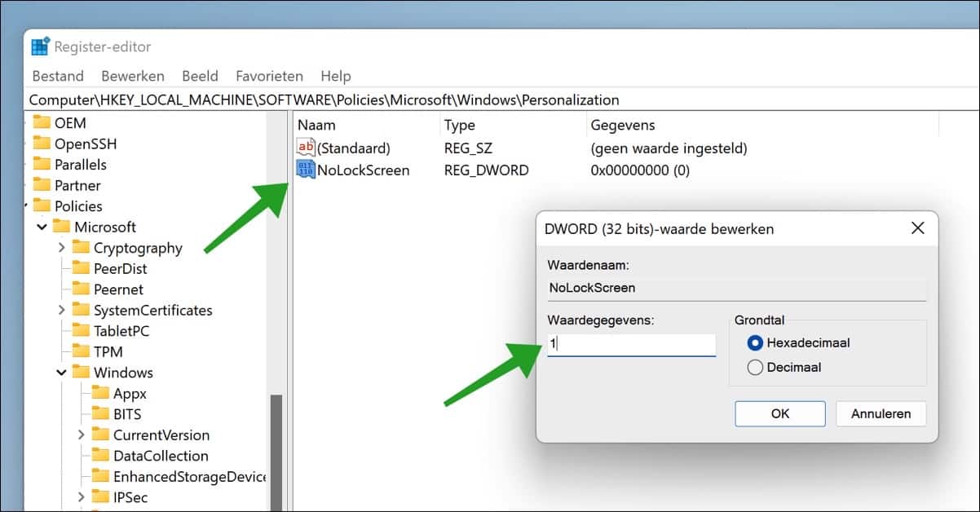Click the OpenSSH folder icon

point(42,143)
